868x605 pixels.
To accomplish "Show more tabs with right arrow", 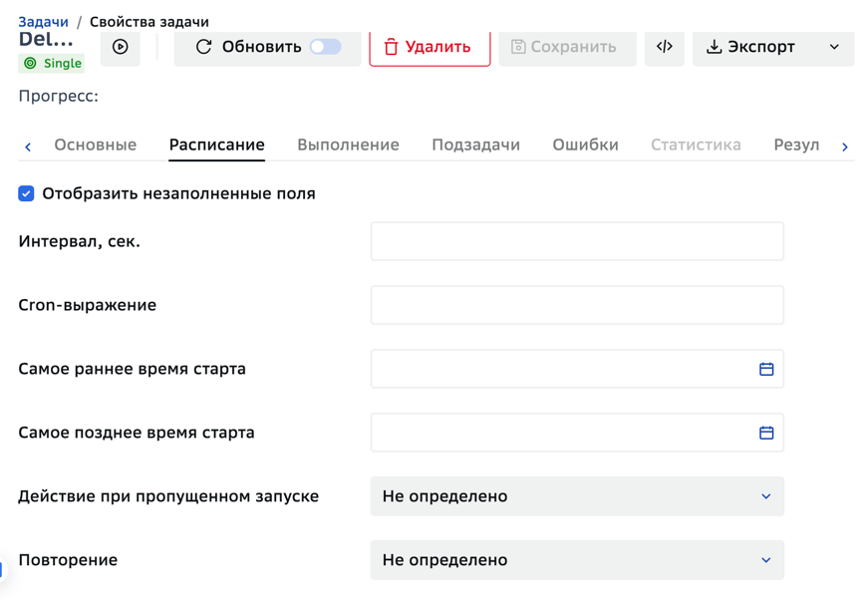I will 845,147.
